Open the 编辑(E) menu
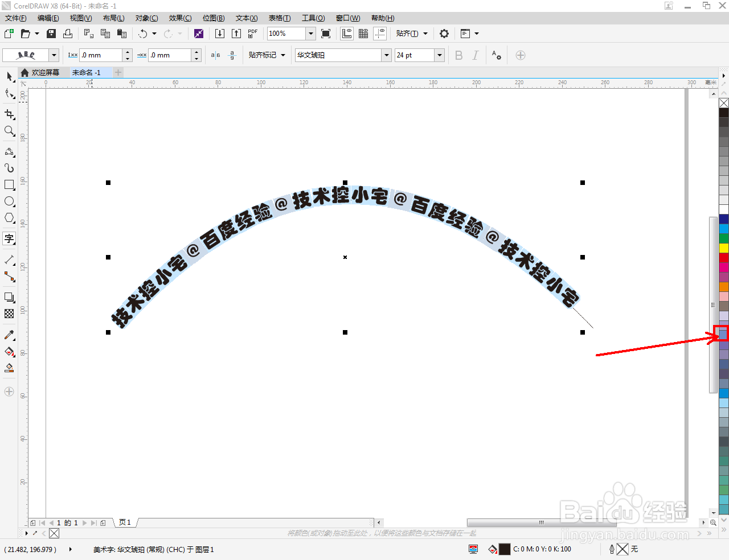Viewport: 729px width, 560px height. click(48, 18)
